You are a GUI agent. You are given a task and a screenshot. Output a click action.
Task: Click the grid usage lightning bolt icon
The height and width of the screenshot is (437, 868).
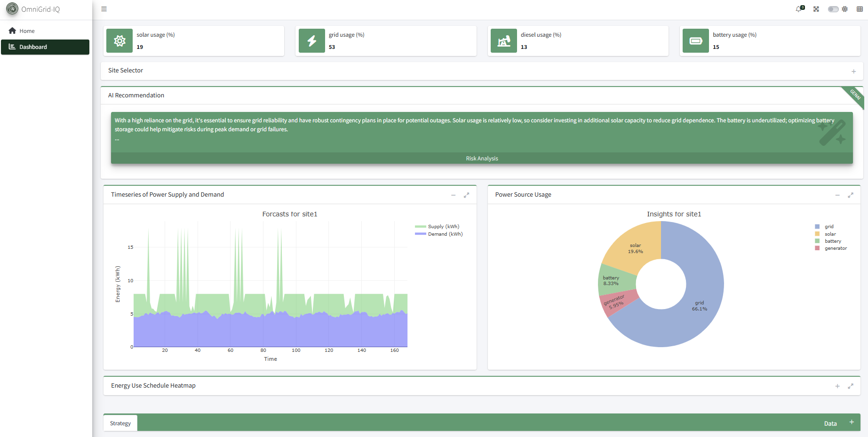click(x=312, y=41)
